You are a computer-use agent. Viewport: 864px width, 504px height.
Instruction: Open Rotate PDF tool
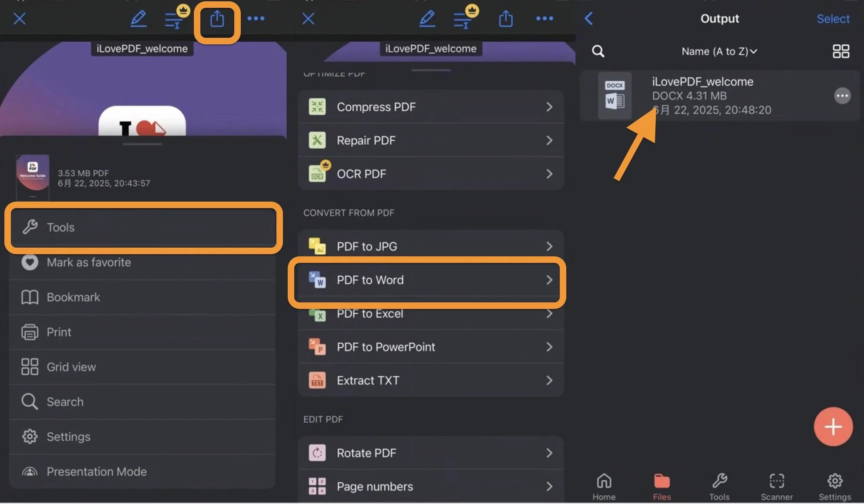(x=431, y=453)
